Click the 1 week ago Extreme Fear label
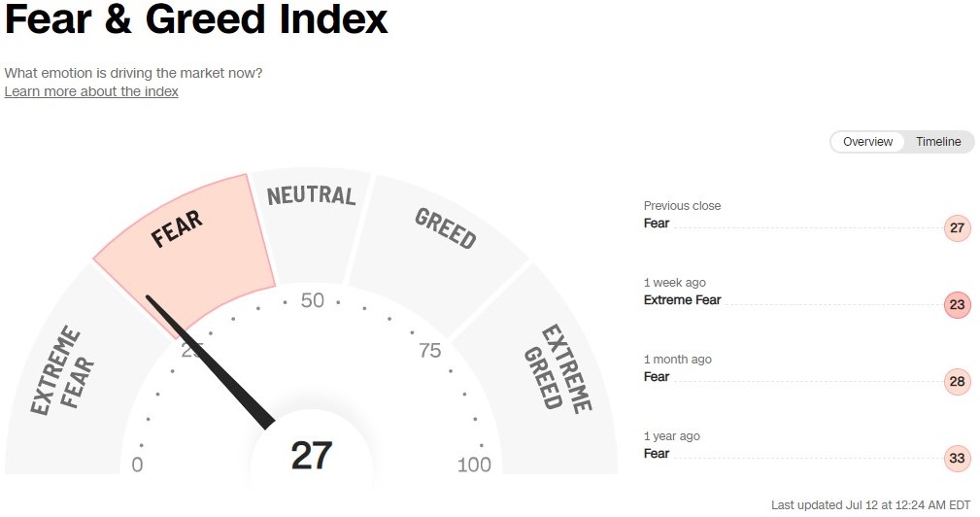Screen dimensions: 980x517 (682, 300)
